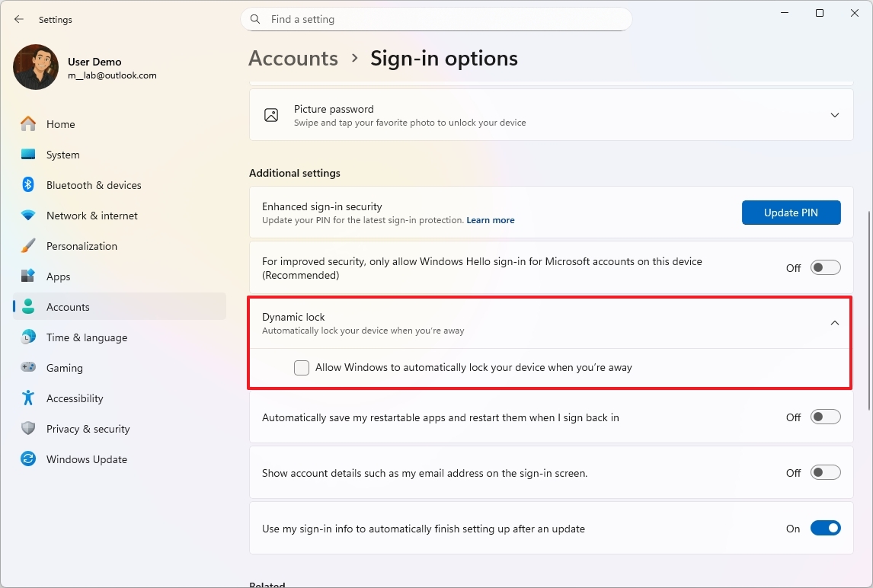Click the Gaming Xbox icon
Screen dimensions: 873x588
click(x=28, y=368)
